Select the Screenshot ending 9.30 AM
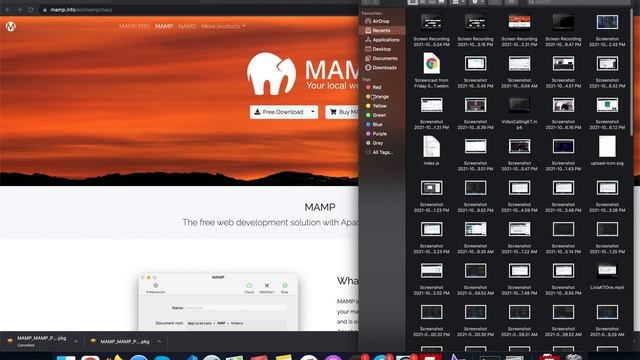Viewport: 640px width, 360px height. pos(476,238)
